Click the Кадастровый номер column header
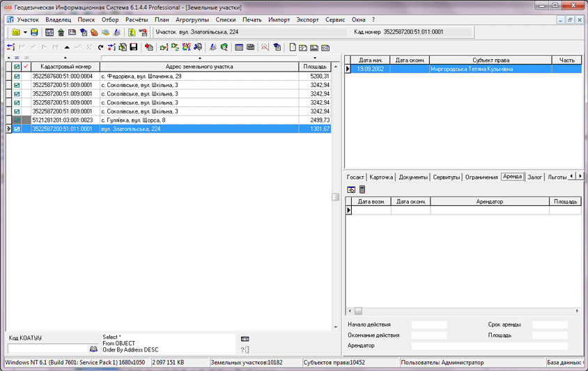Image resolution: width=588 pixels, height=371 pixels. point(65,67)
